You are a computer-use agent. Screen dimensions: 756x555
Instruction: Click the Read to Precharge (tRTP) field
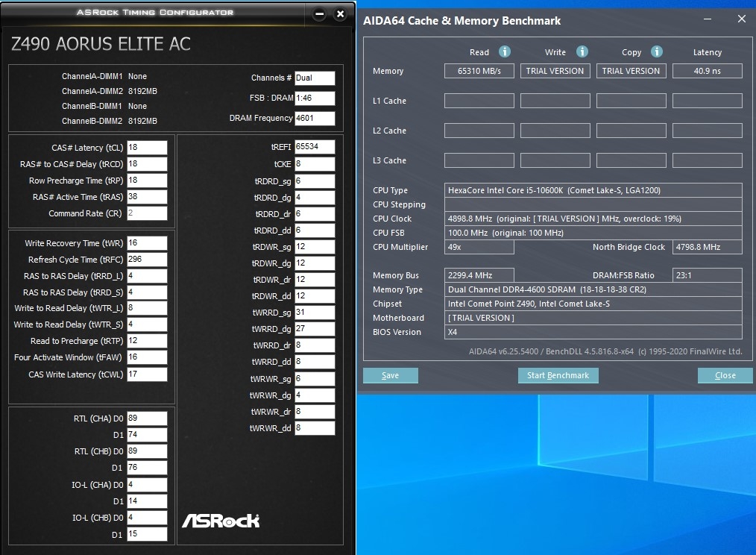pyautogui.click(x=147, y=341)
